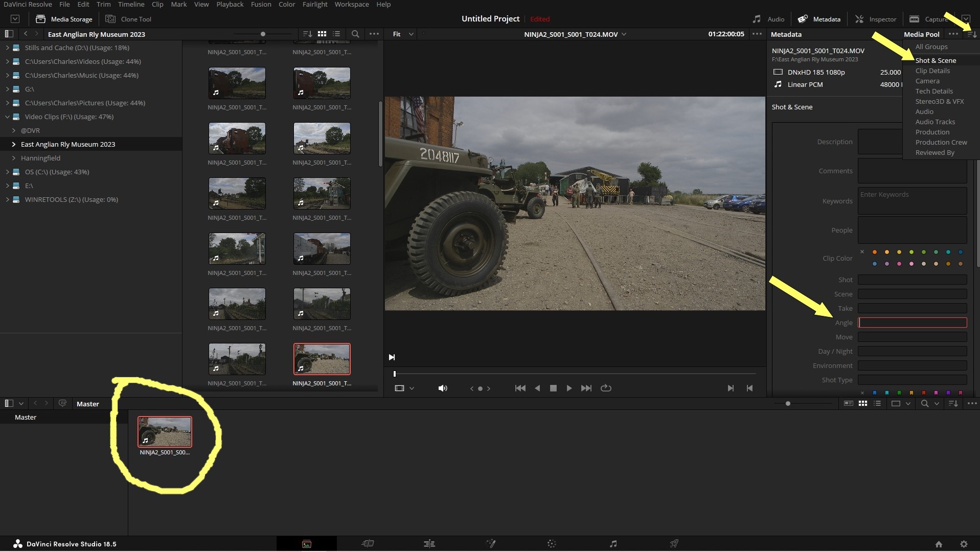Screen dimensions: 980x552
Task: Click the viewer speaker volume icon
Action: (x=443, y=388)
